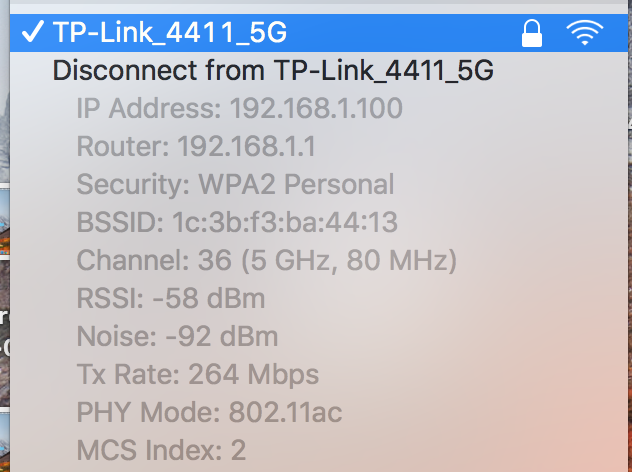632x472 pixels.
Task: Click the checkmark beside TP-Link_4411_5G
Action: (32, 32)
